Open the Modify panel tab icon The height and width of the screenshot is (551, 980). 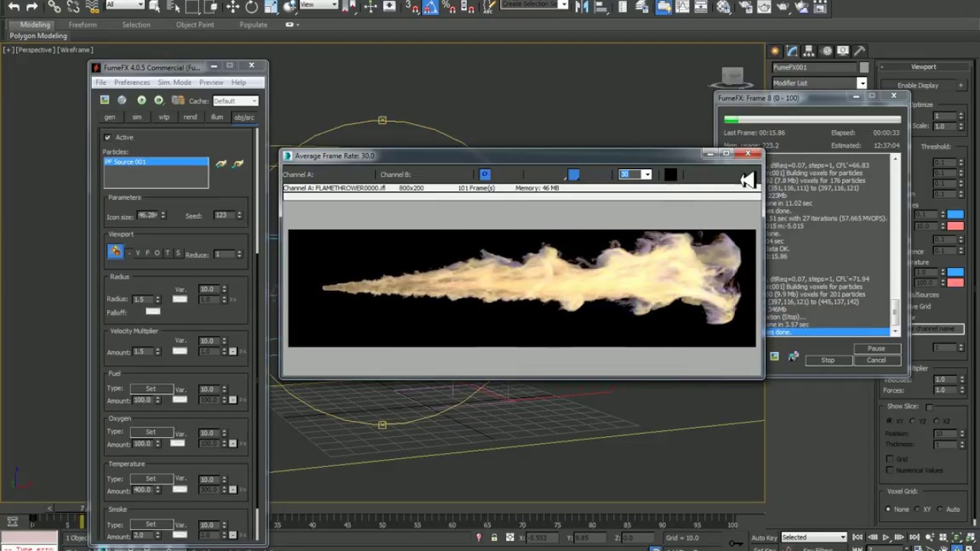[x=792, y=51]
